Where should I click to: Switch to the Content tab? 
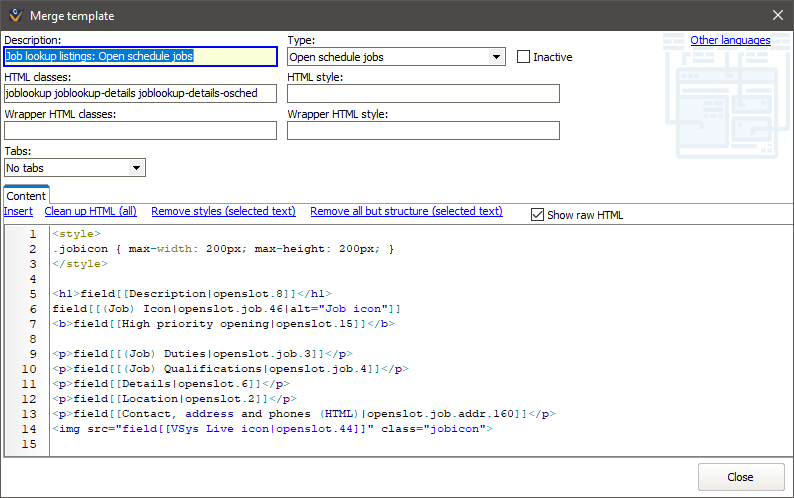point(26,196)
